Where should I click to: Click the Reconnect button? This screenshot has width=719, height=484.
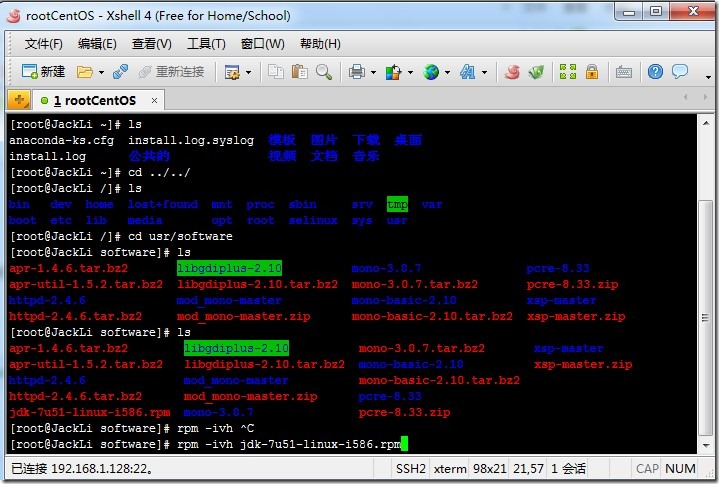pyautogui.click(x=171, y=72)
